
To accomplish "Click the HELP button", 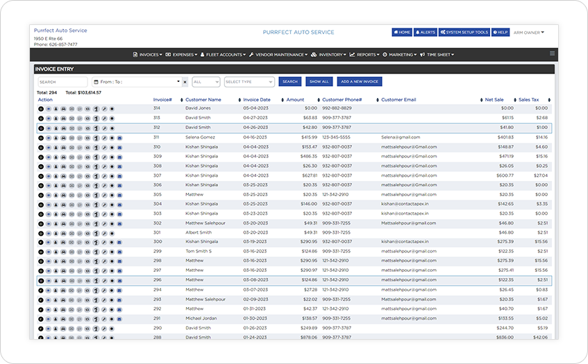I will coord(501,33).
